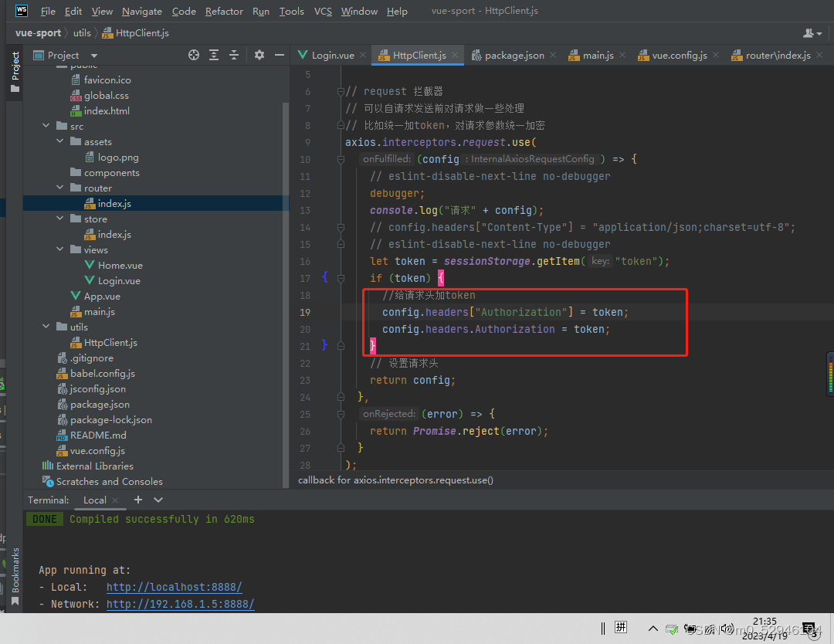This screenshot has height=644, width=834.
Task: Open Scratches and Consoles node
Action: (x=103, y=481)
